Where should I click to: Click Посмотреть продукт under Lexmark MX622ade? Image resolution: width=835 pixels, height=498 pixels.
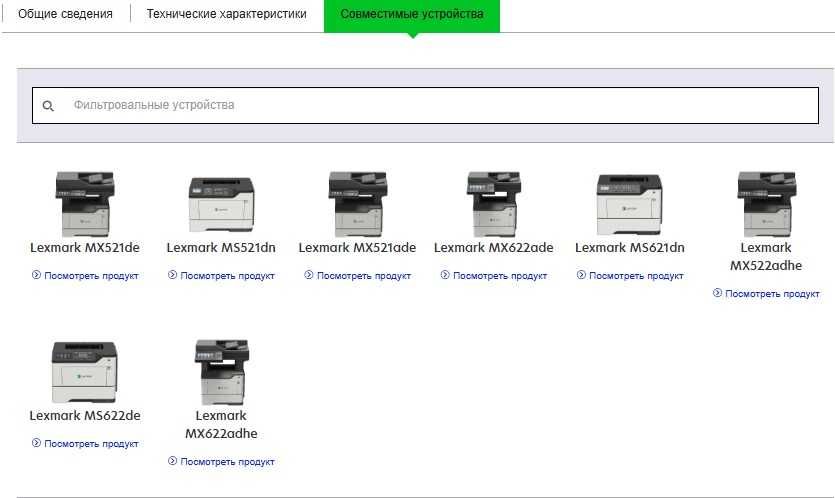pos(494,275)
